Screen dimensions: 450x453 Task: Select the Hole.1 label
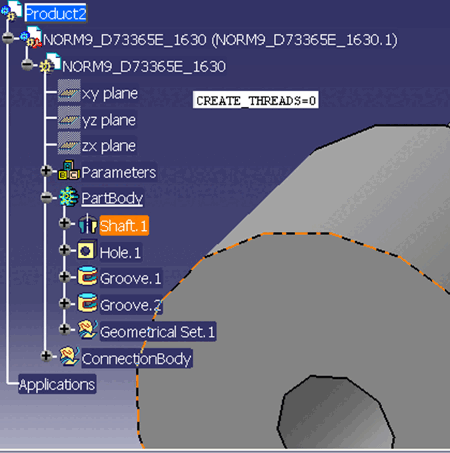point(120,252)
